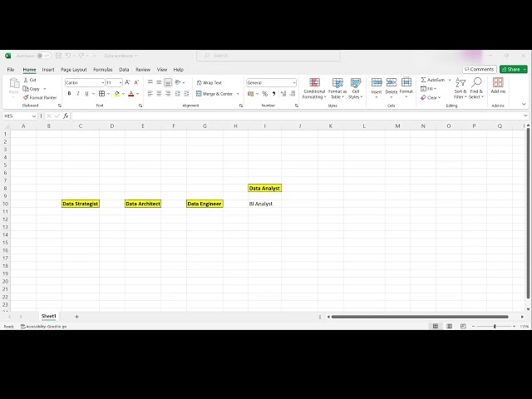Apply percent style number format

(264, 94)
